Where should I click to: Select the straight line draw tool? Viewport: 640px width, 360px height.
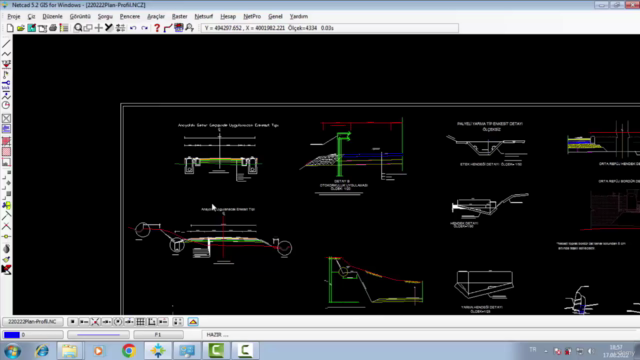(x=6, y=44)
